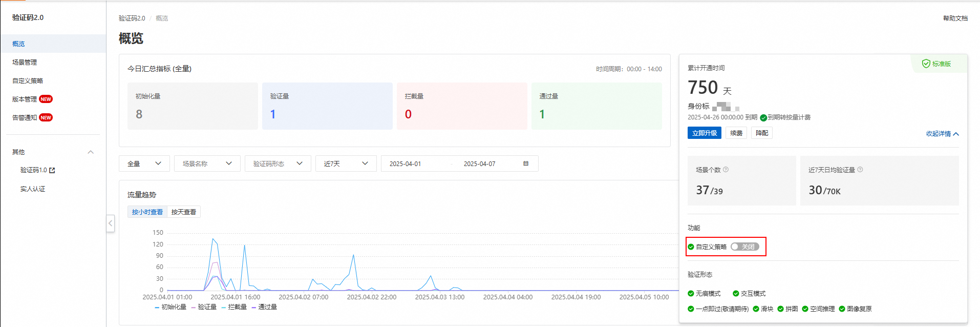Click the green check icon beside 图像复原
980x327 pixels.
tap(842, 309)
